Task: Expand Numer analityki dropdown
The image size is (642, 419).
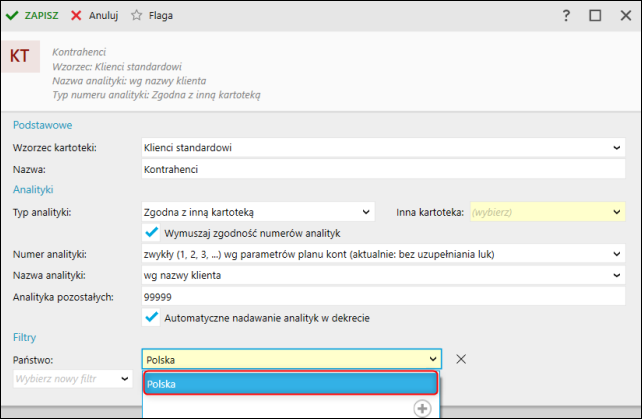Action: click(617, 254)
